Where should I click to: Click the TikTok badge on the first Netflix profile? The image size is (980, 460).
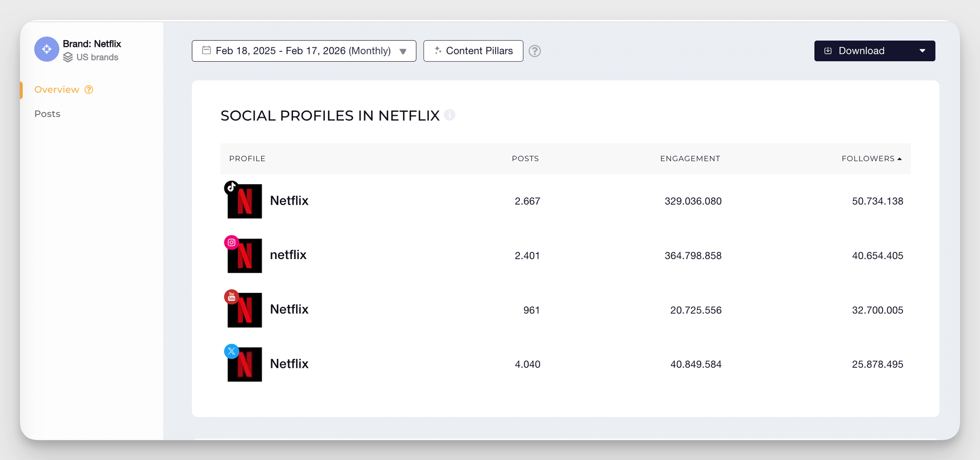(x=231, y=187)
